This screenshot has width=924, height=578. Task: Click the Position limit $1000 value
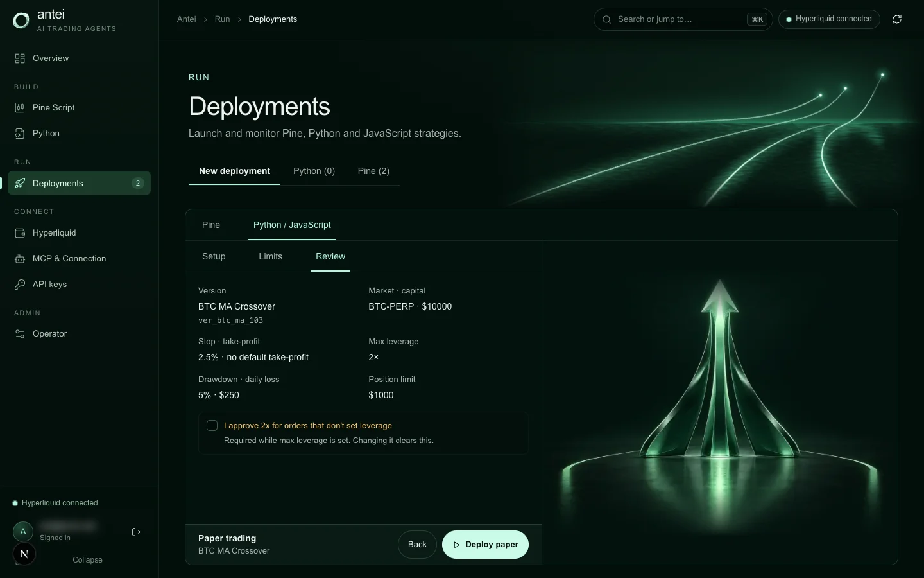coord(381,396)
